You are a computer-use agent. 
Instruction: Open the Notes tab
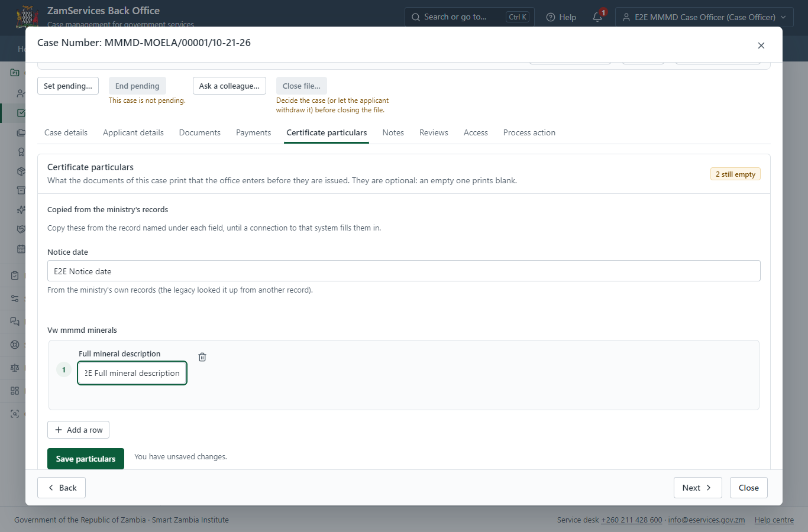click(393, 132)
